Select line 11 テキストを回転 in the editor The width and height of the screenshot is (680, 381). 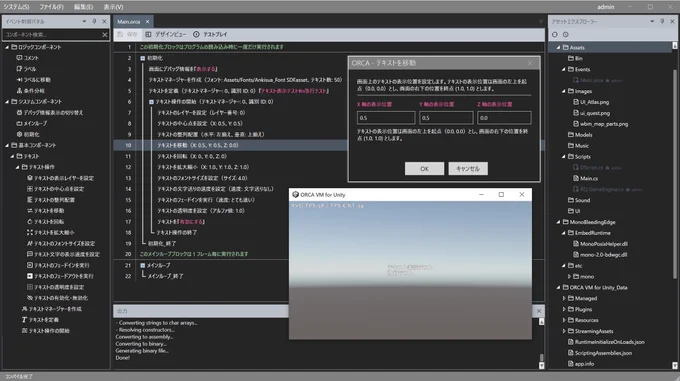[x=192, y=156]
